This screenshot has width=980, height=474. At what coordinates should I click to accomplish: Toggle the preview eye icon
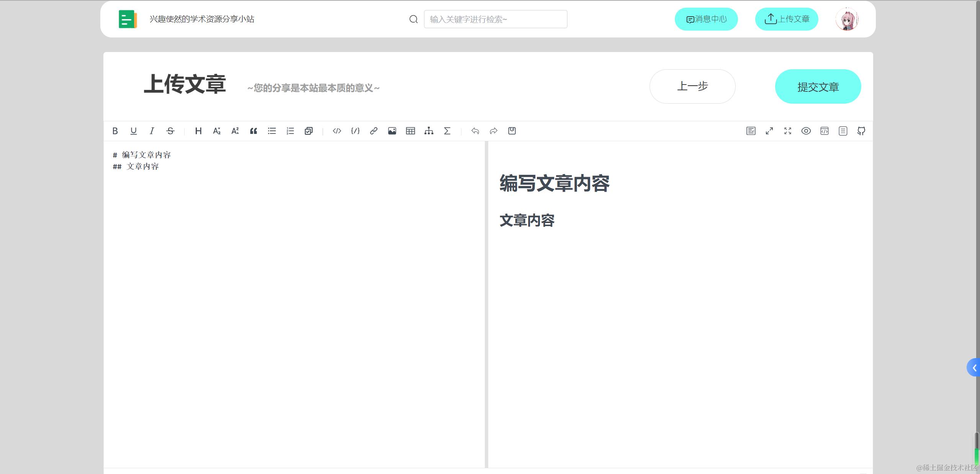[805, 131]
